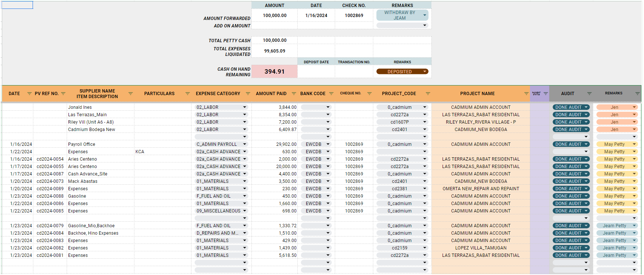The height and width of the screenshot is (275, 644).
Task: Open the PROJECT_CODE column filter icon
Action: [x=428, y=94]
